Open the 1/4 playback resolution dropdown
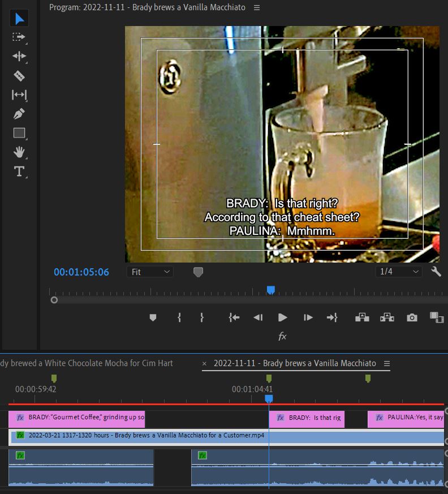The height and width of the screenshot is (494, 448). [x=398, y=272]
